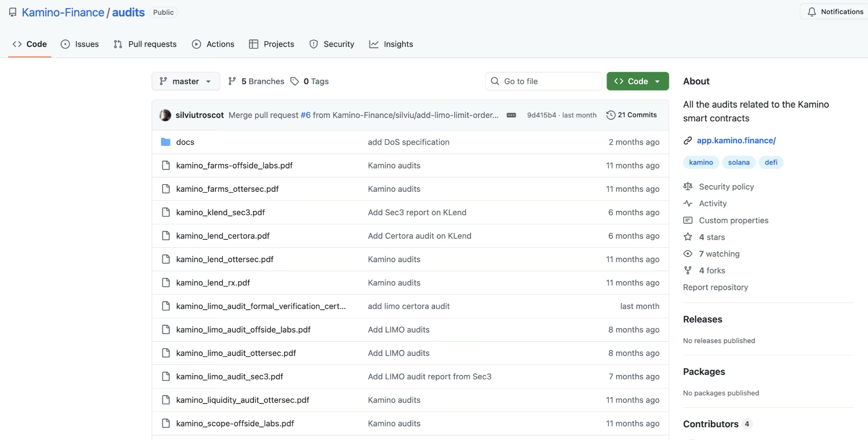This screenshot has height=440, width=868.
Task: Open kamino_lend_certora.pdf file
Action: pyautogui.click(x=223, y=236)
